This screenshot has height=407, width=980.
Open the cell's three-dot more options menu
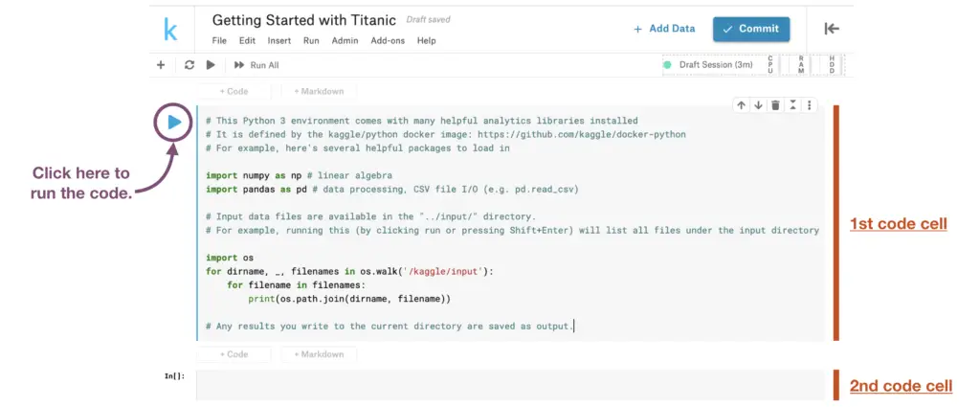point(809,105)
